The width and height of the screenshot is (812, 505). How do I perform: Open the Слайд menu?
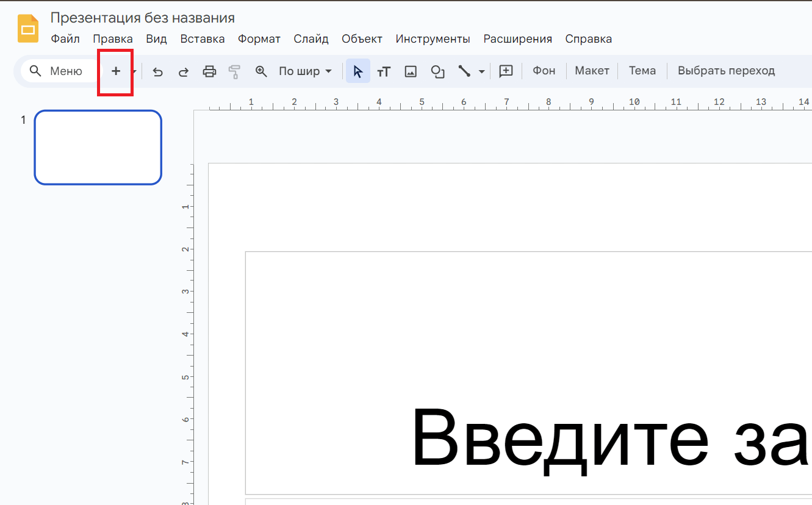[x=311, y=38]
